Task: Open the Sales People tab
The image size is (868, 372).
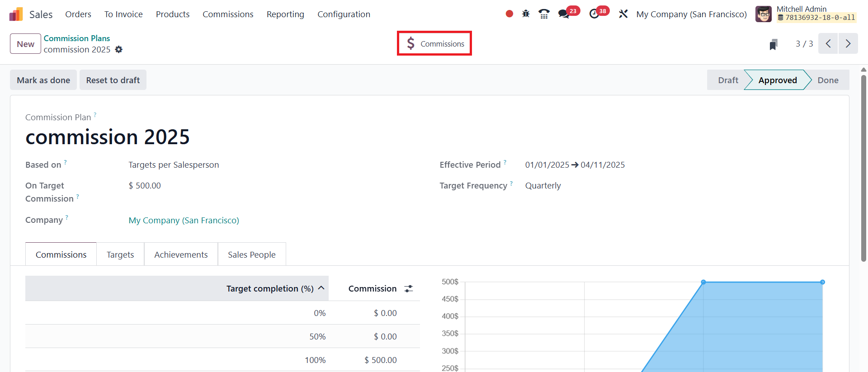Action: point(252,255)
